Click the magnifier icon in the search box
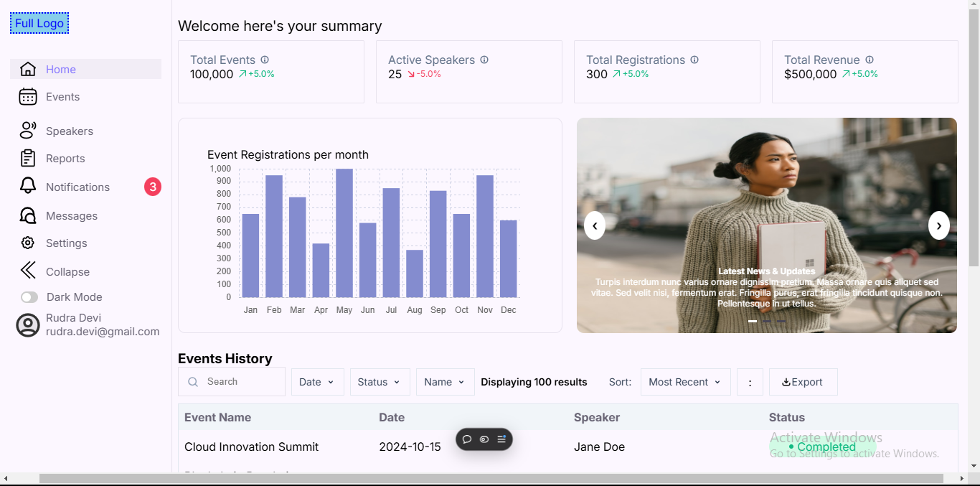The height and width of the screenshot is (486, 980). coord(193,382)
